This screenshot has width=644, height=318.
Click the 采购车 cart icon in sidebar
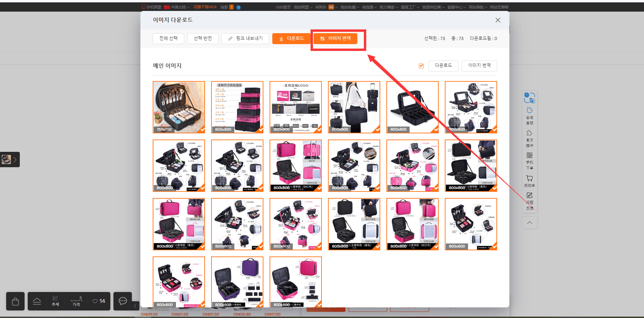530,181
